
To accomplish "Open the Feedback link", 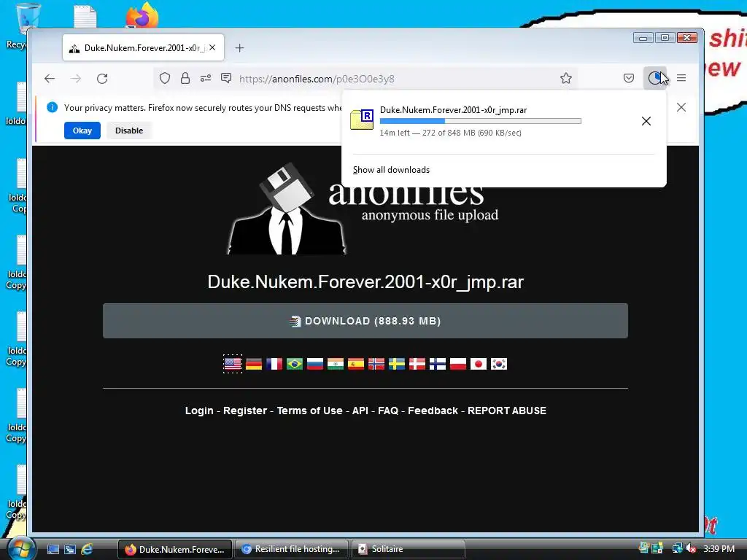I will (x=433, y=411).
